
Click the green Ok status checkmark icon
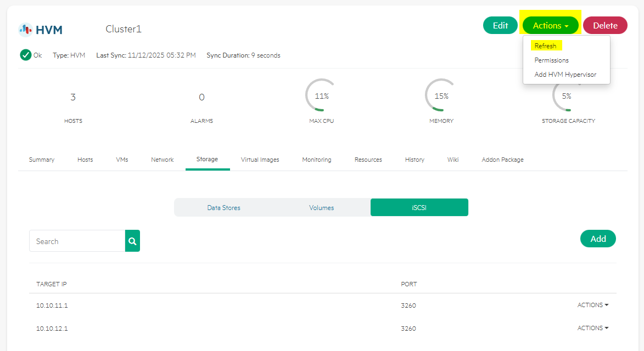click(25, 55)
